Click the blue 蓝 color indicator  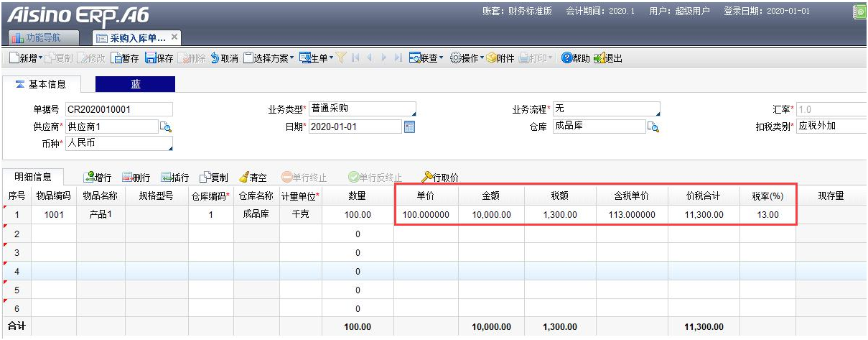(136, 84)
